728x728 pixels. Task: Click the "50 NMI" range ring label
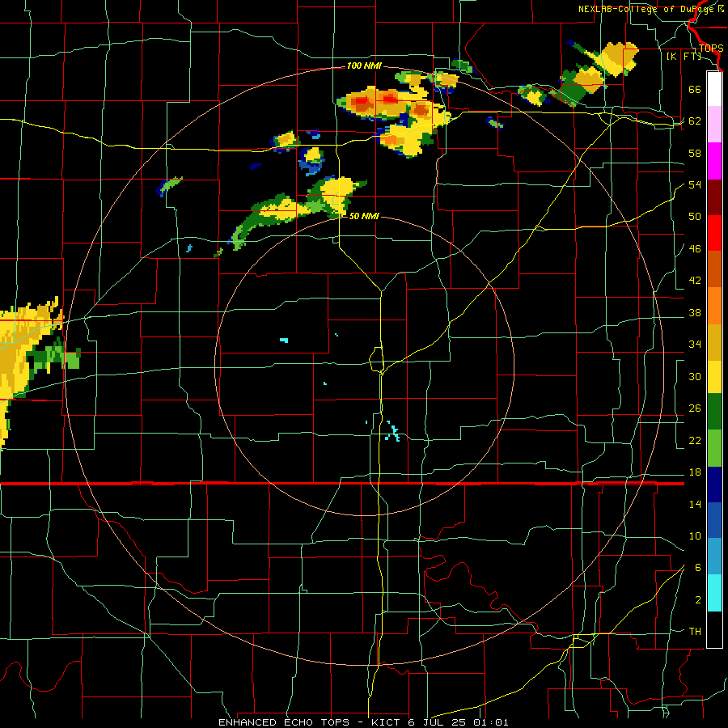pyautogui.click(x=364, y=216)
